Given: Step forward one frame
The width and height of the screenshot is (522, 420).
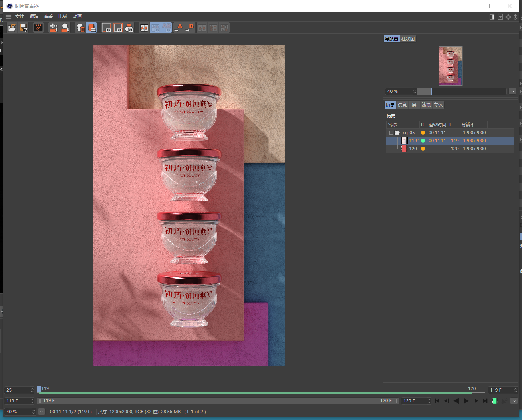Looking at the screenshot, I should point(476,401).
